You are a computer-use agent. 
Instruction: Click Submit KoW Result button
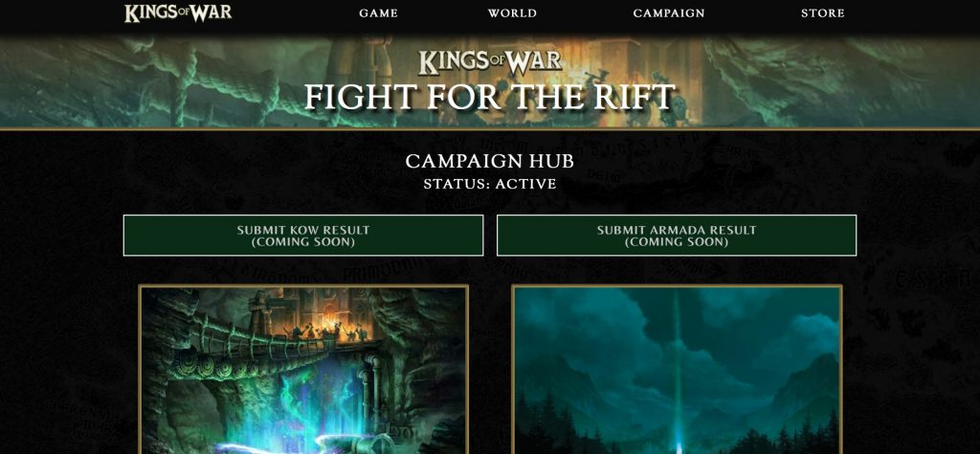point(303,236)
